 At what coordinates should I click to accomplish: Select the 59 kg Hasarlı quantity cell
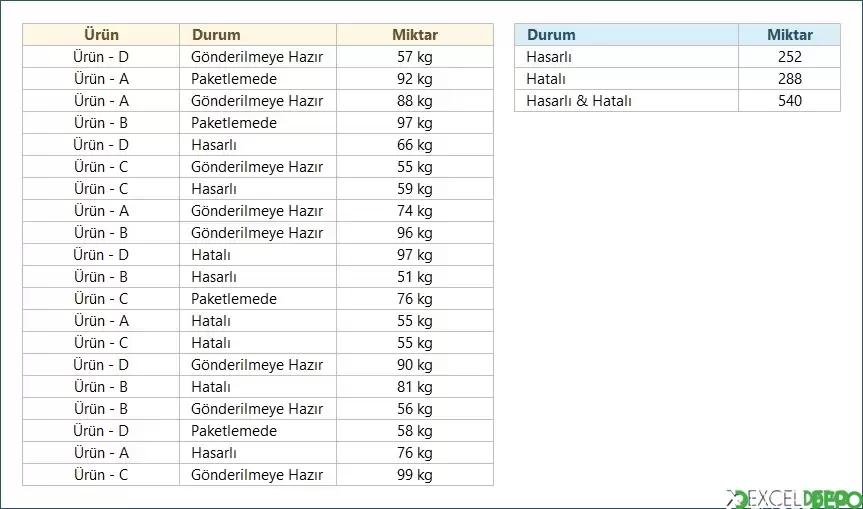pyautogui.click(x=415, y=189)
